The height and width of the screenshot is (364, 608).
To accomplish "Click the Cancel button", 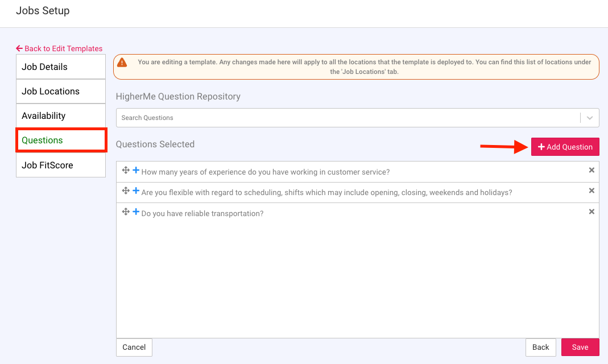I will pos(134,347).
